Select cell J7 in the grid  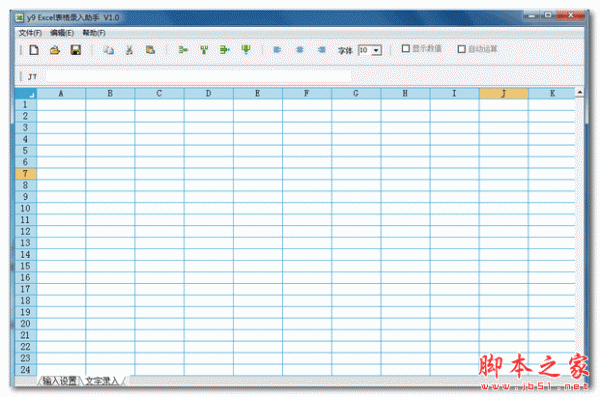click(504, 174)
